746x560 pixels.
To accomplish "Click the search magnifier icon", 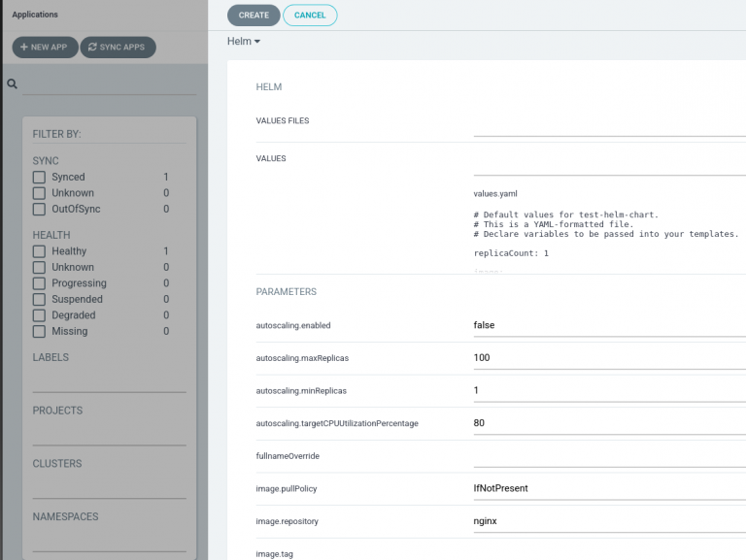I will (13, 84).
